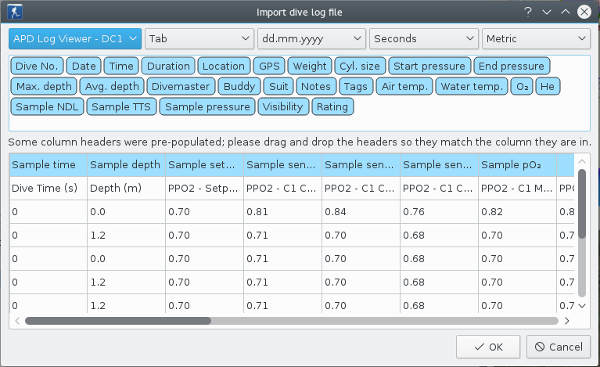
Task: Click the Subsurface app icon in title bar
Action: [x=15, y=12]
